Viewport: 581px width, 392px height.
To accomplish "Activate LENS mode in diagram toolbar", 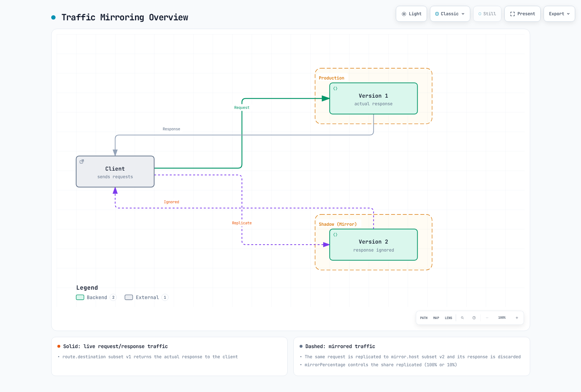I will point(448,318).
